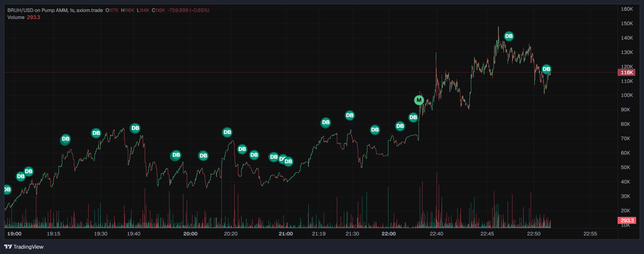Click the −759.999 (−0.65%) change text
The height and width of the screenshot is (254, 644).
188,10
